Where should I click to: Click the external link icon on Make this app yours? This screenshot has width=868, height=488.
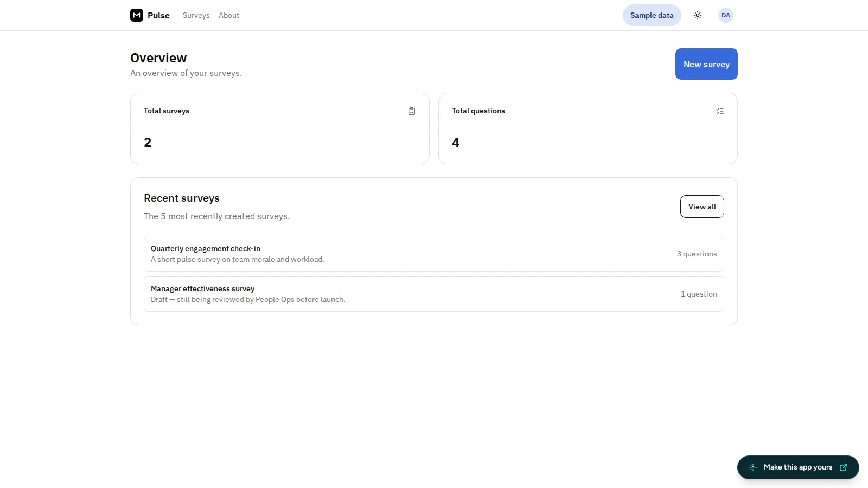point(844,467)
